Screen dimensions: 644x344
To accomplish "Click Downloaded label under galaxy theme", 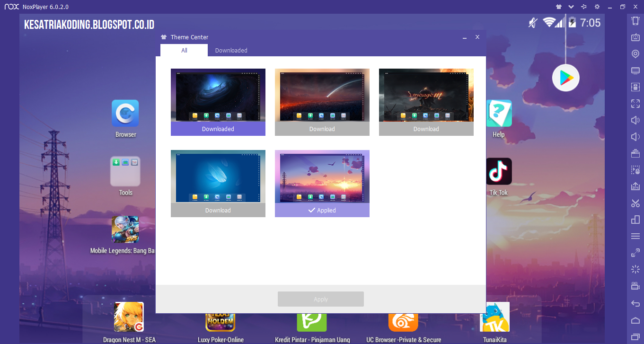I will pos(218,129).
